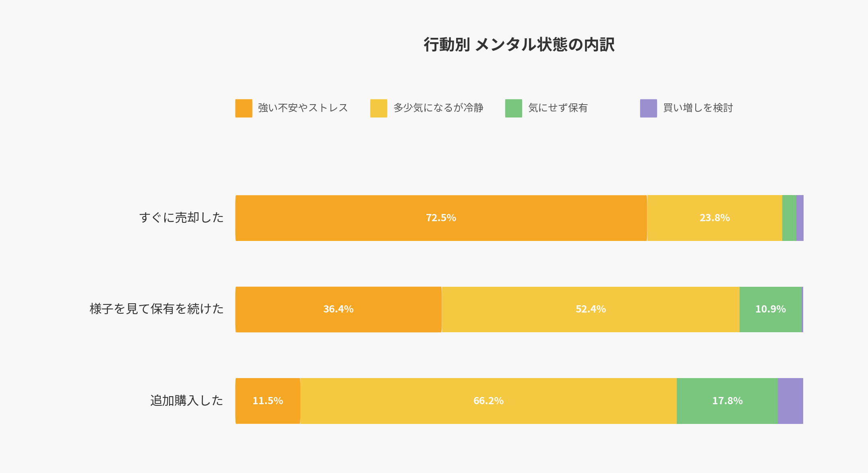Click the 10.9% green bar segment
The height and width of the screenshot is (473, 868).
(770, 309)
